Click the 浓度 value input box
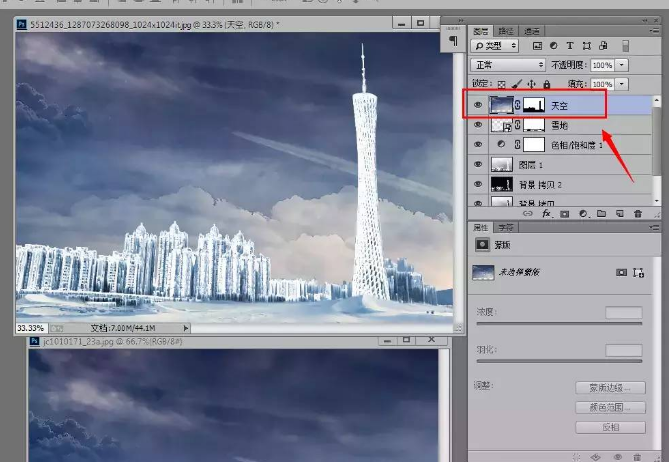This screenshot has height=462, width=669. pyautogui.click(x=624, y=313)
